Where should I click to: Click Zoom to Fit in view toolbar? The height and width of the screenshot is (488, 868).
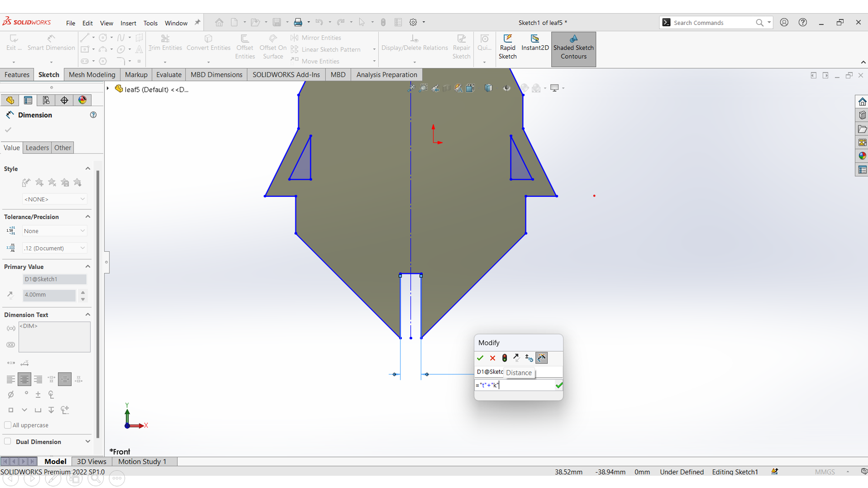tap(411, 88)
